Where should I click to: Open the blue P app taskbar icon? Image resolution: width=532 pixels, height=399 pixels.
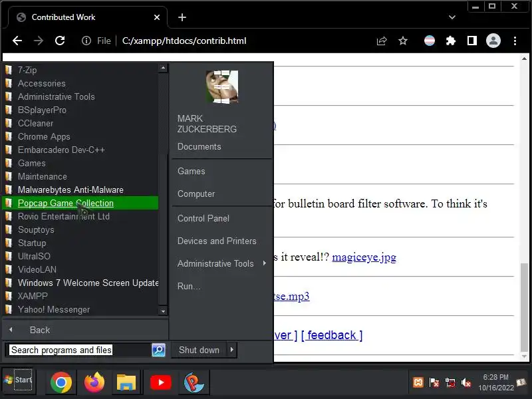click(194, 382)
